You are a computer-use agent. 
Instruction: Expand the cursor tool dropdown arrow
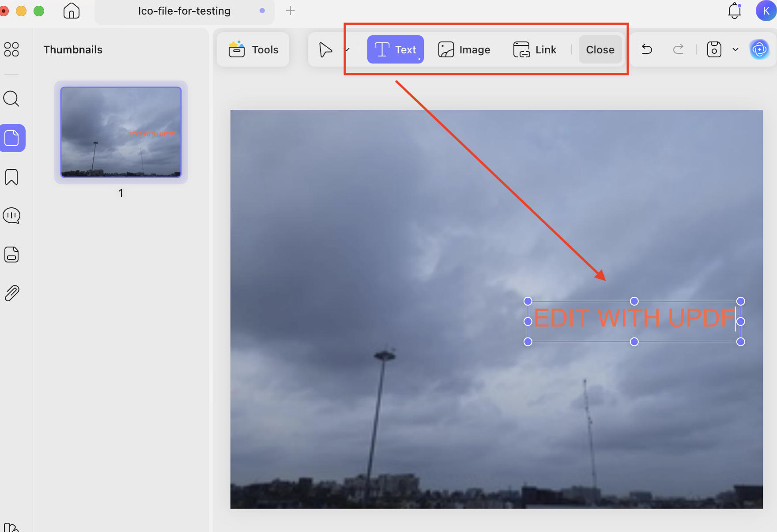(347, 49)
